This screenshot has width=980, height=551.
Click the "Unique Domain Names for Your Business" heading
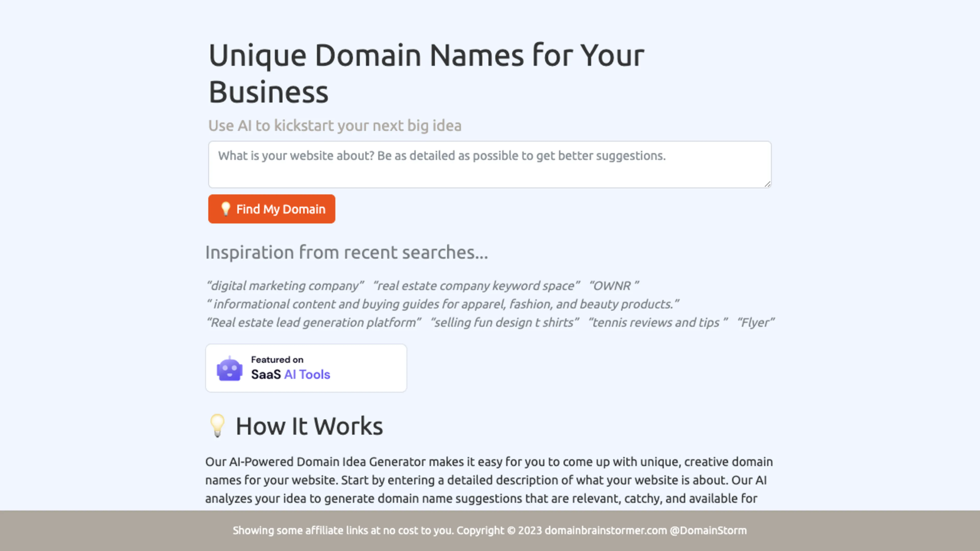coord(426,73)
